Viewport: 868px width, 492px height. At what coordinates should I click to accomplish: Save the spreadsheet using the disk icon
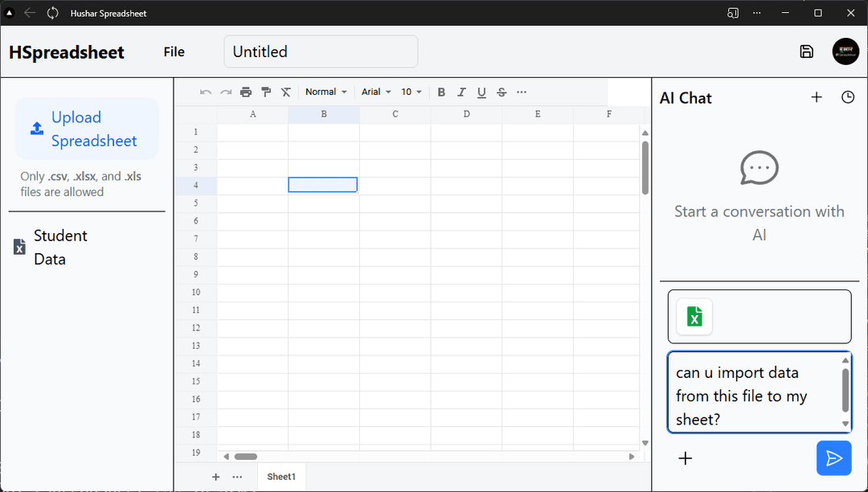point(806,51)
